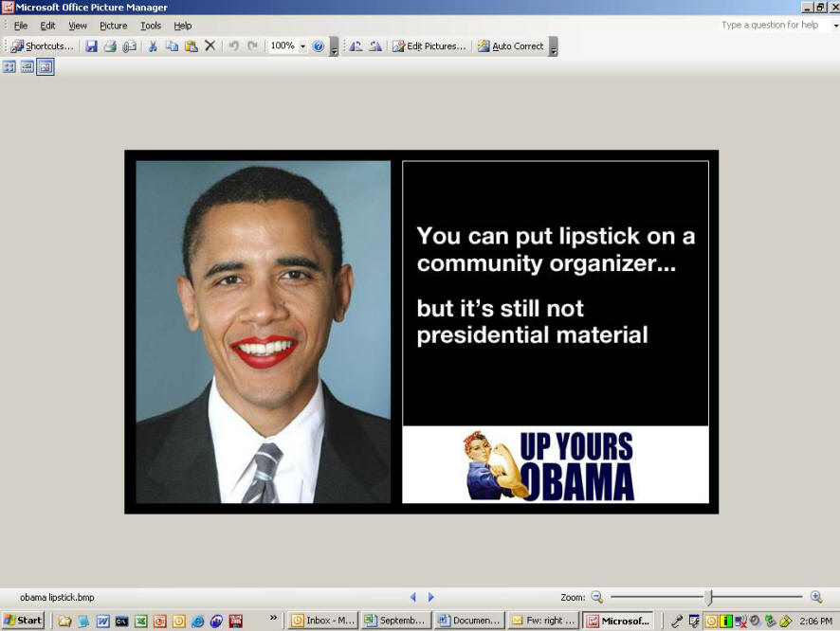Viewport: 840px width, 631px height.
Task: Click the Delete X icon
Action: 210,45
